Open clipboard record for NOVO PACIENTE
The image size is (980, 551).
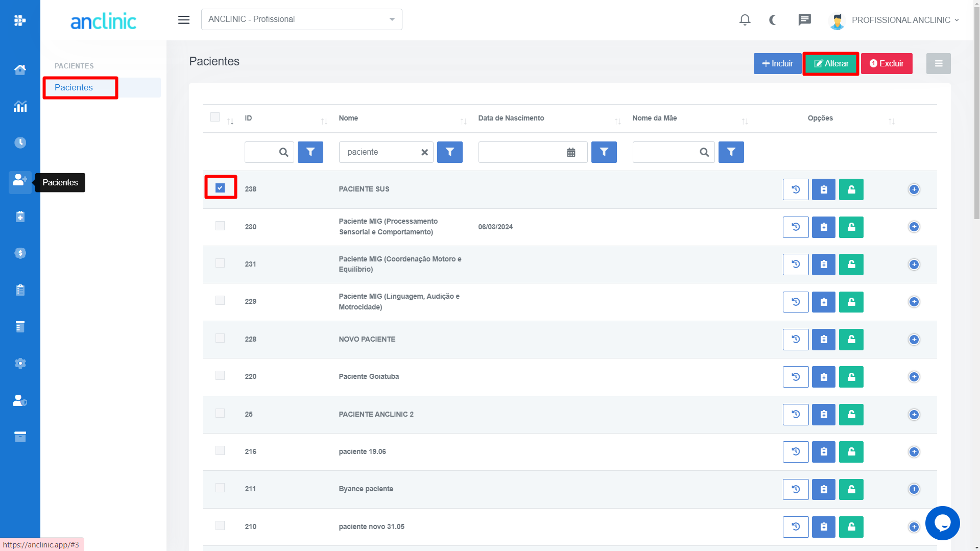pyautogui.click(x=824, y=340)
